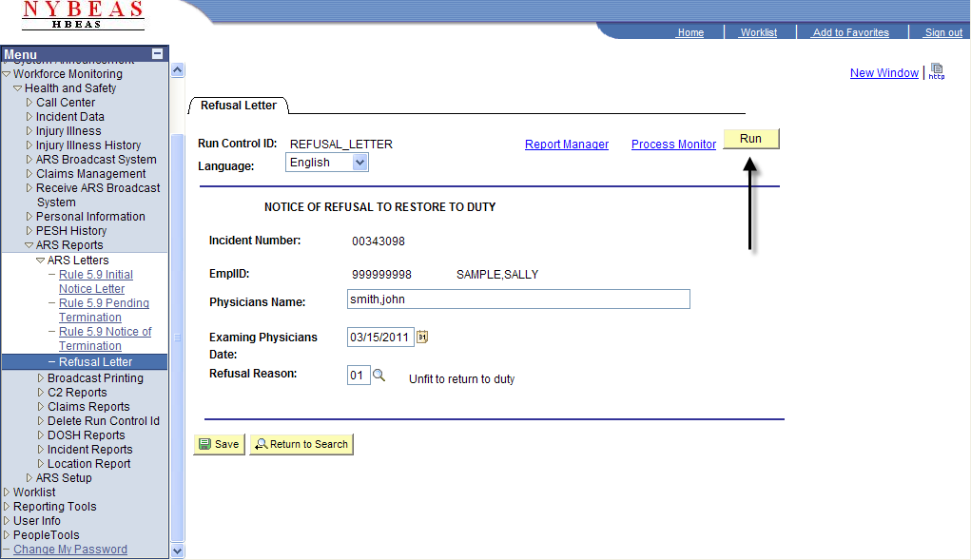The image size is (971, 560).
Task: Expand the Reporting Tools folder
Action: [x=7, y=506]
